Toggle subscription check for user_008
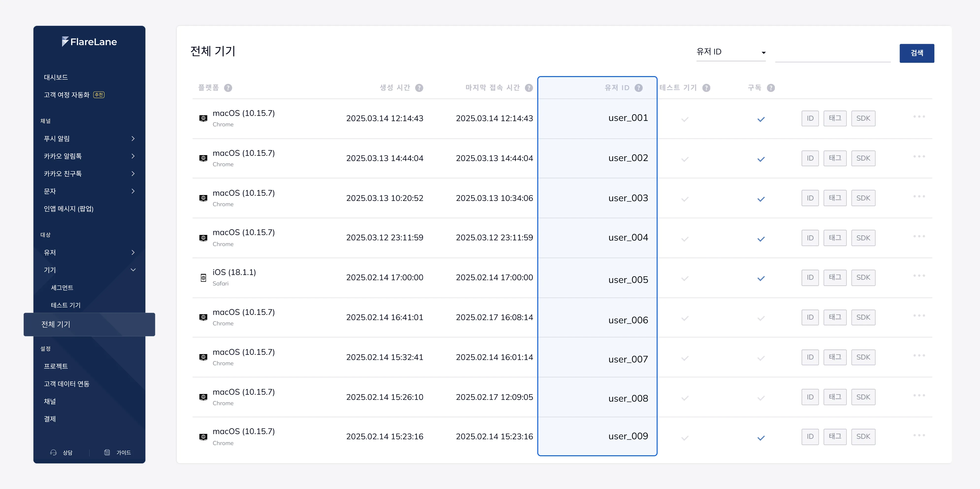This screenshot has height=489, width=980. 761,398
